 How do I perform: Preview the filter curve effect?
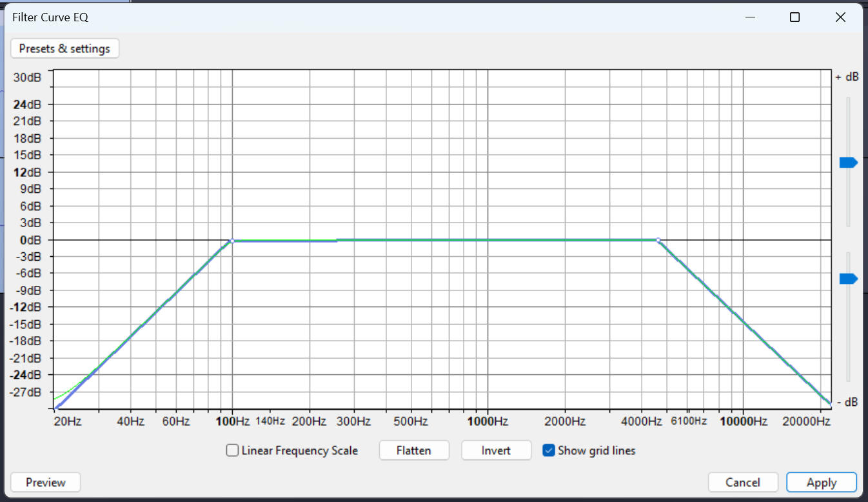tap(46, 482)
